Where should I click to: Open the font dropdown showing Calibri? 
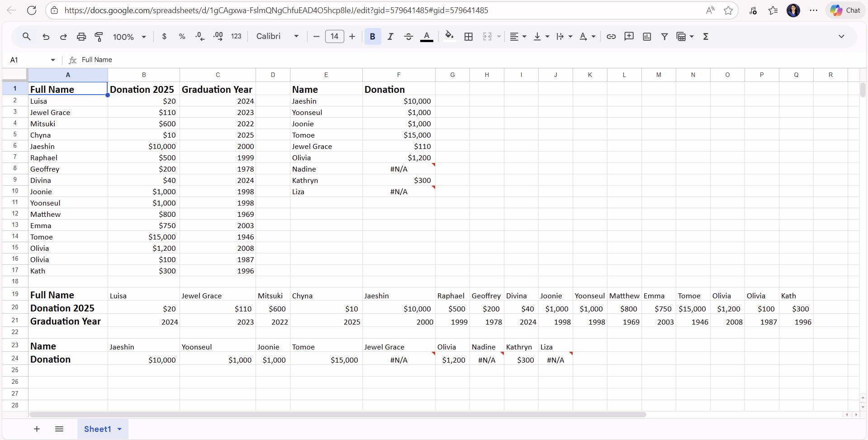pos(276,36)
